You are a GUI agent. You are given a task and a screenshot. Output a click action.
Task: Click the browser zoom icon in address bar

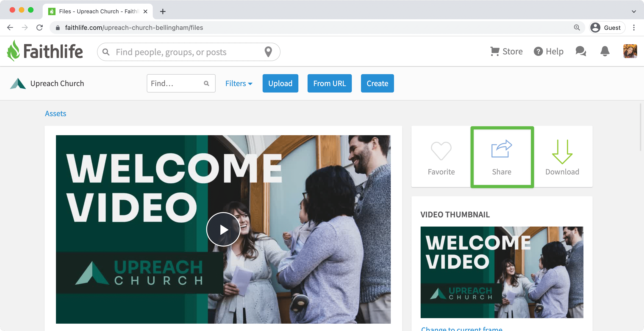577,28
